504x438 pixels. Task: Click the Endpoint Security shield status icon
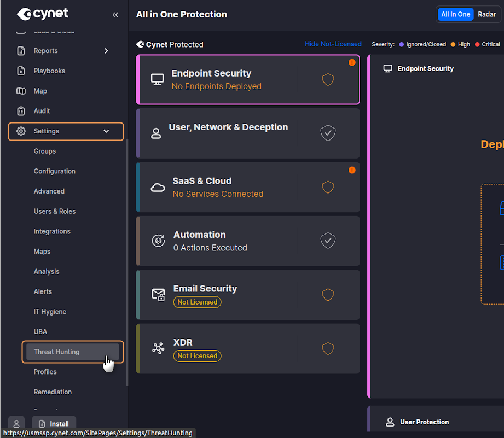[x=328, y=80]
